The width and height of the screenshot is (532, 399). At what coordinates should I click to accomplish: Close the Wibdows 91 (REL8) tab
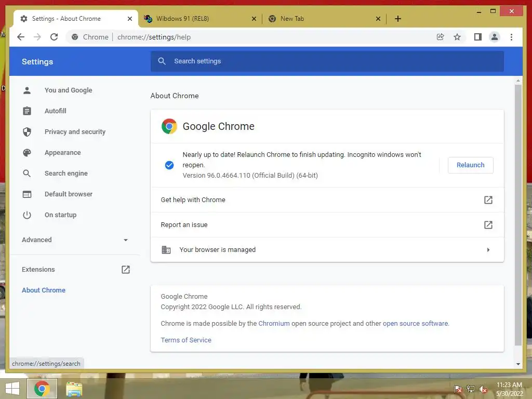pos(254,19)
